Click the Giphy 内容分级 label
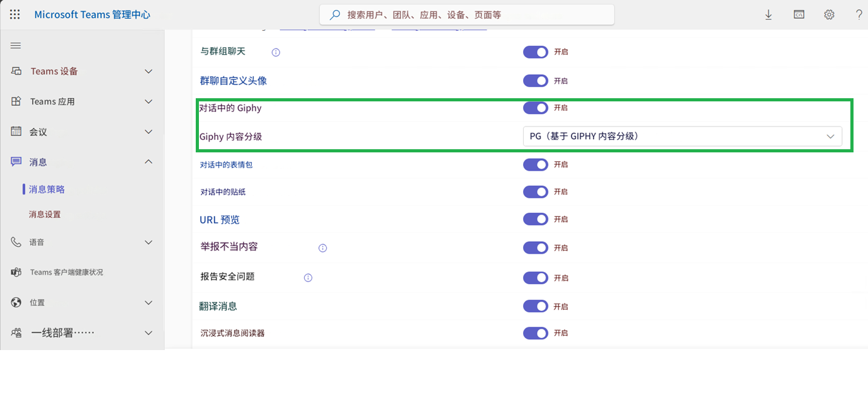868x408 pixels. click(231, 136)
